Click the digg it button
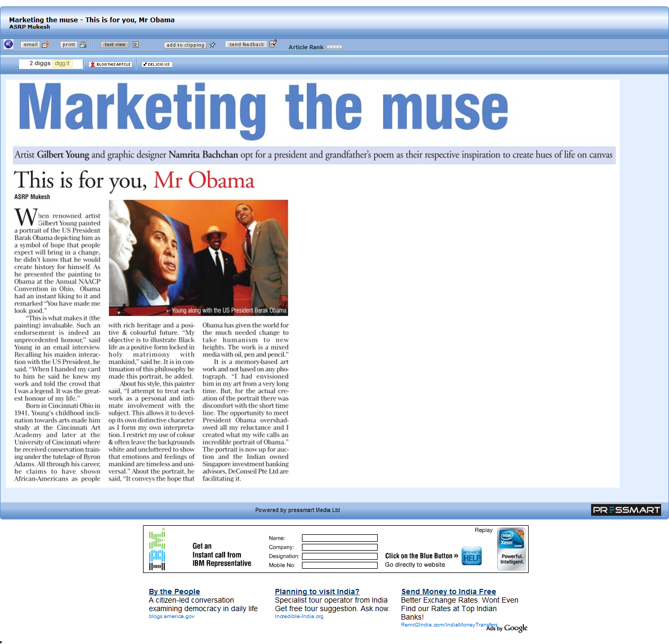669x644 pixels. click(62, 64)
